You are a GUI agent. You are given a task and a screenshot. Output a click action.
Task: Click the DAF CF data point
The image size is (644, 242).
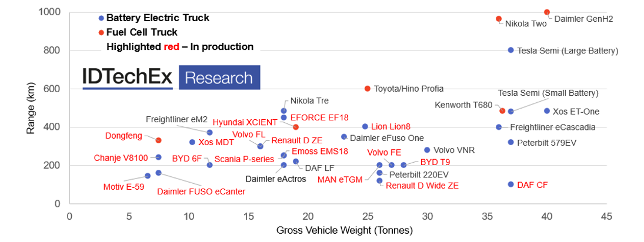(x=510, y=184)
